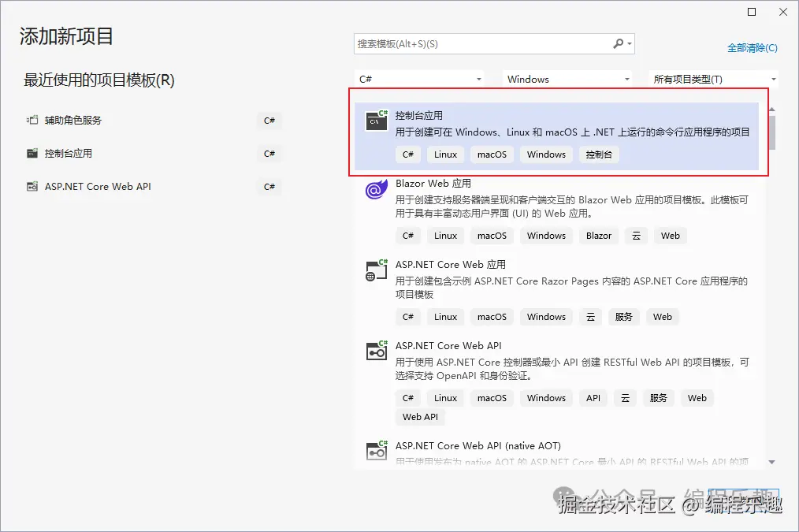Viewport: 799px width, 532px height.
Task: Select ASP.NET Core Web API (native AOT) title
Action: [x=478, y=445]
